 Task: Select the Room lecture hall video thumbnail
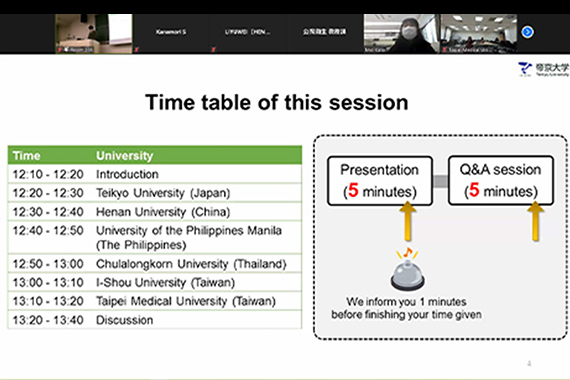(94, 34)
